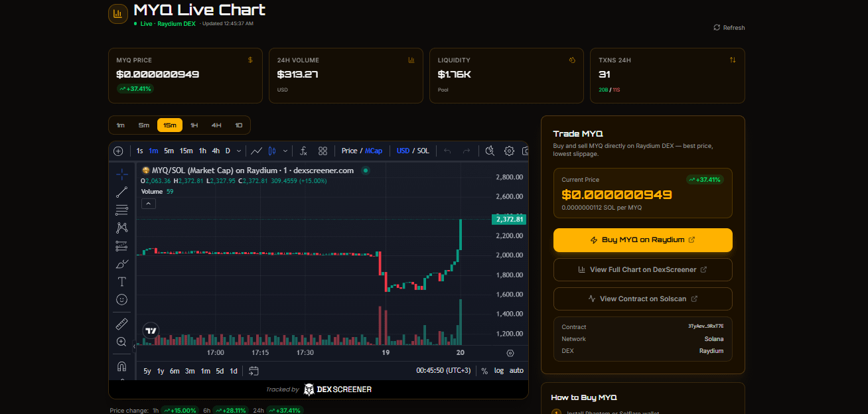This screenshot has width=868, height=414.
Task: Set chart range to 5y
Action: click(147, 371)
